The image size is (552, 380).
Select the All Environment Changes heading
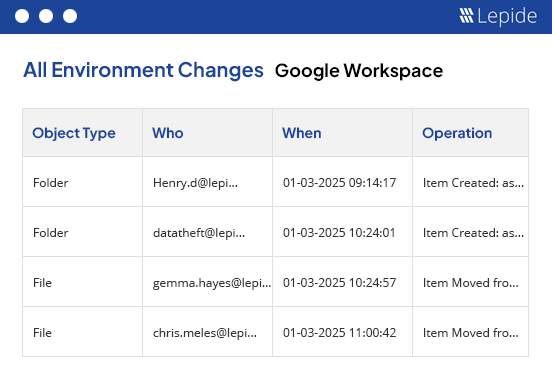[x=143, y=70]
